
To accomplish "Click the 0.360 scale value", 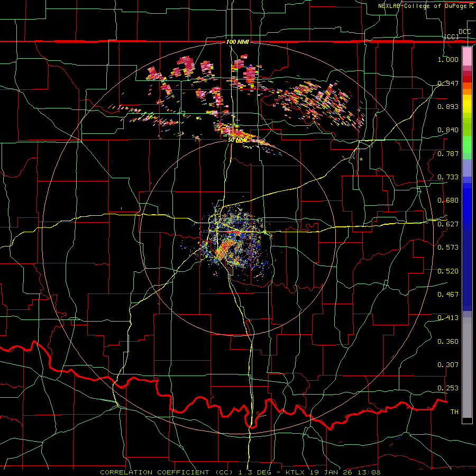I will point(448,342).
